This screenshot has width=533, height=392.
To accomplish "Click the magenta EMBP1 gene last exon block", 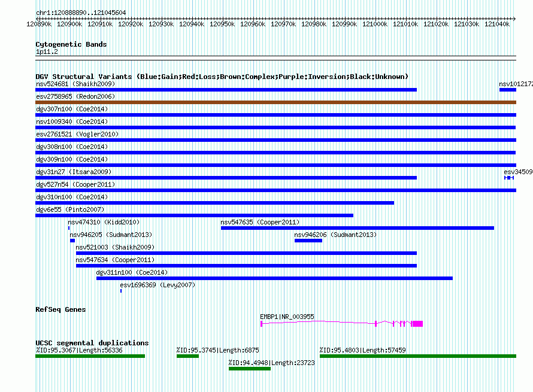I will coord(417,324).
